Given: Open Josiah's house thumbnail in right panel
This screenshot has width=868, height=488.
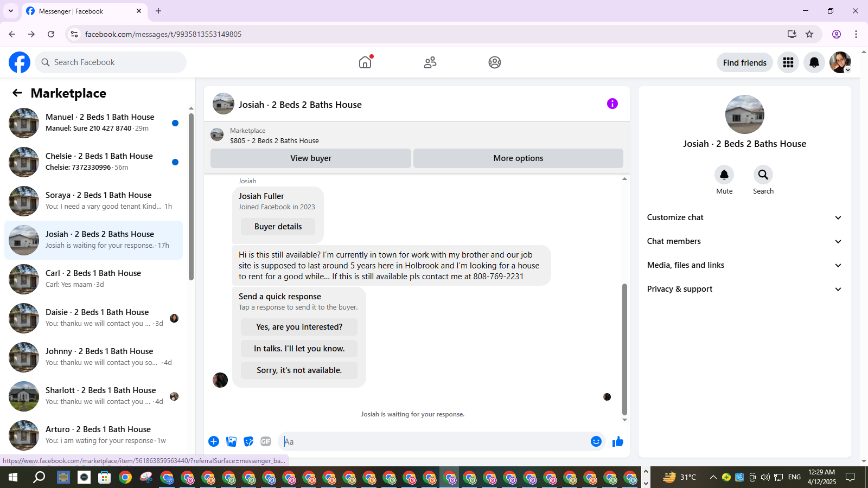Looking at the screenshot, I should click(745, 114).
